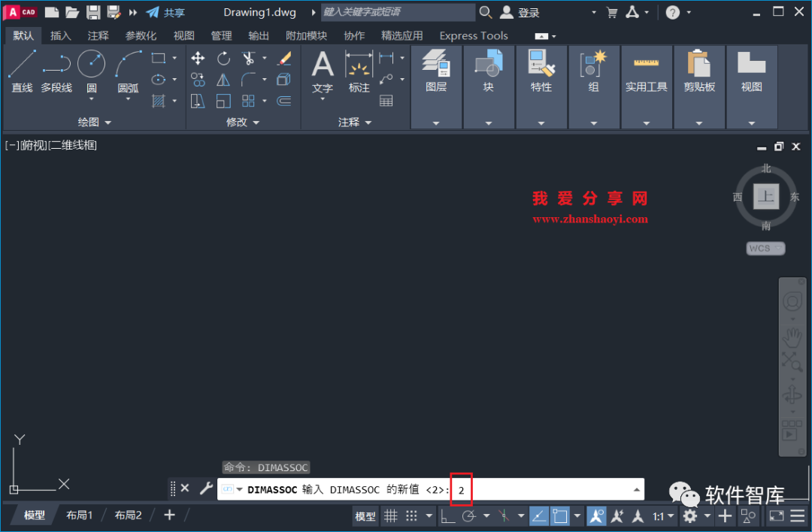The image size is (812, 532).
Task: Enable ortho mode in status bar
Action: [447, 515]
